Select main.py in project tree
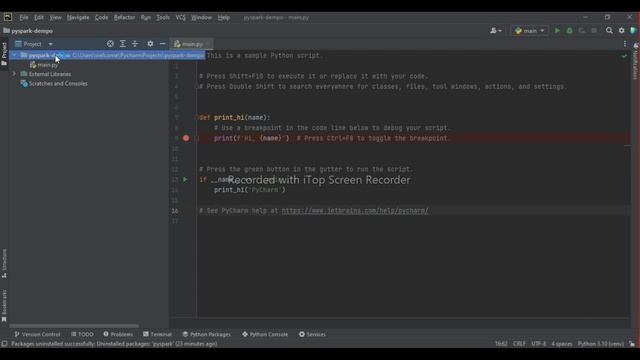The height and width of the screenshot is (360, 640). (44, 65)
